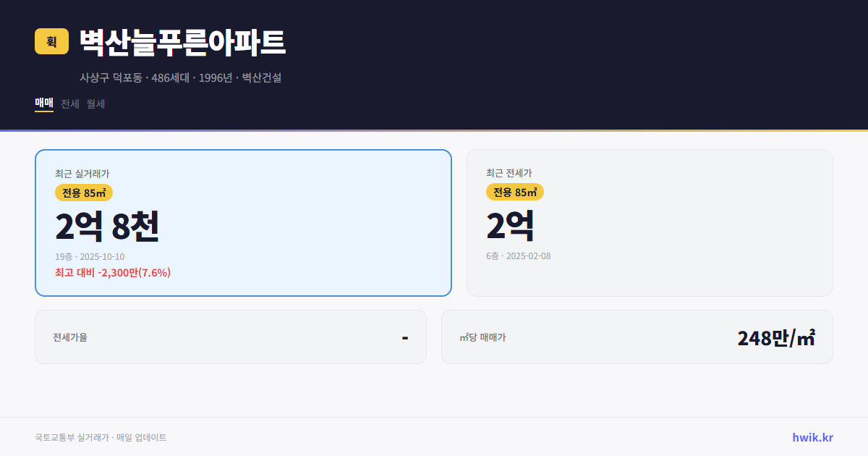Screen dimensions: 868x456
Task: Switch to the 월세 tab
Action: coord(93,104)
